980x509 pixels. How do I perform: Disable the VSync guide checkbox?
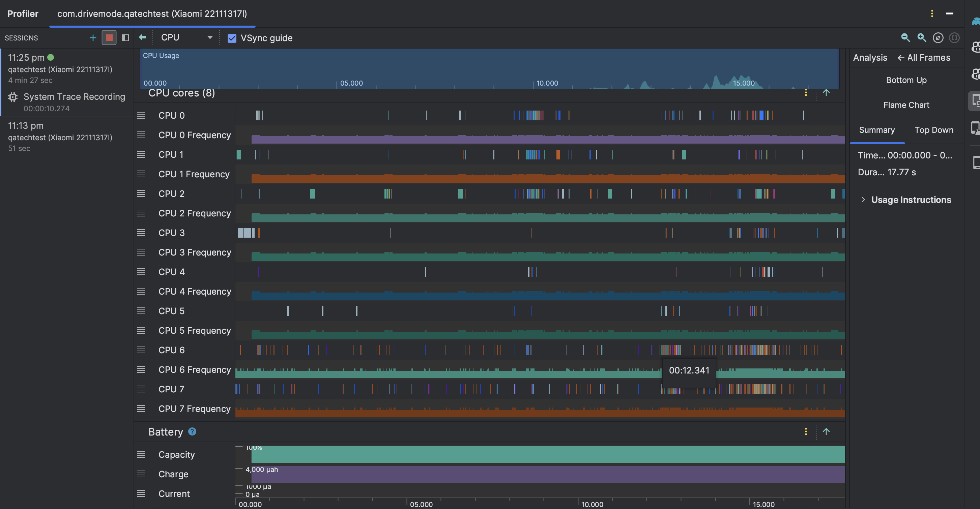[x=232, y=38]
